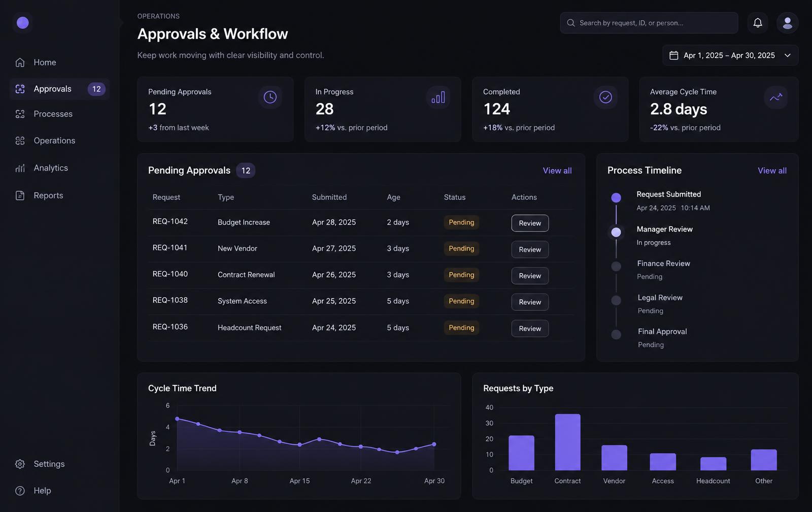This screenshot has width=812, height=512.
Task: Click Review for REQ-1041
Action: click(x=530, y=249)
